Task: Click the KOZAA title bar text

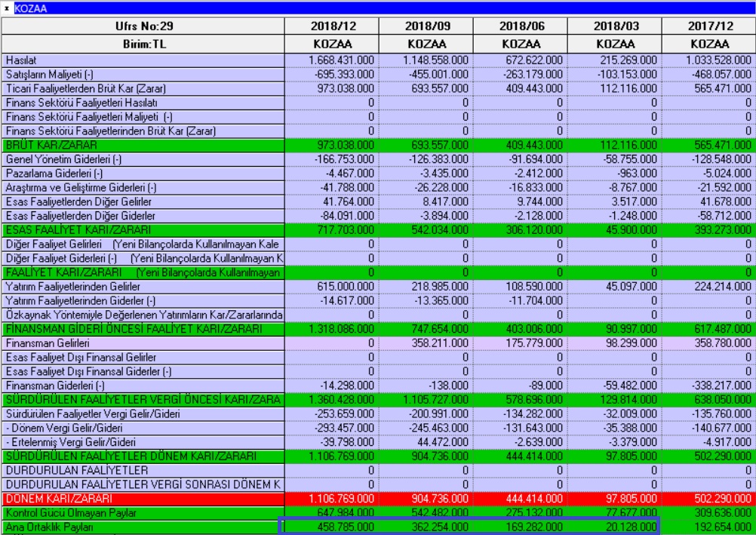Action: coord(31,9)
